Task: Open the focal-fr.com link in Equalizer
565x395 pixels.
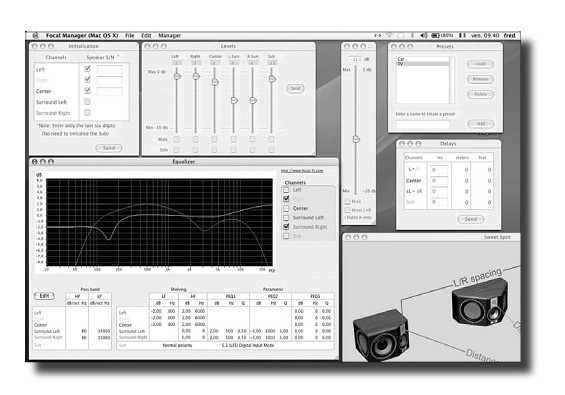Action: [x=302, y=170]
